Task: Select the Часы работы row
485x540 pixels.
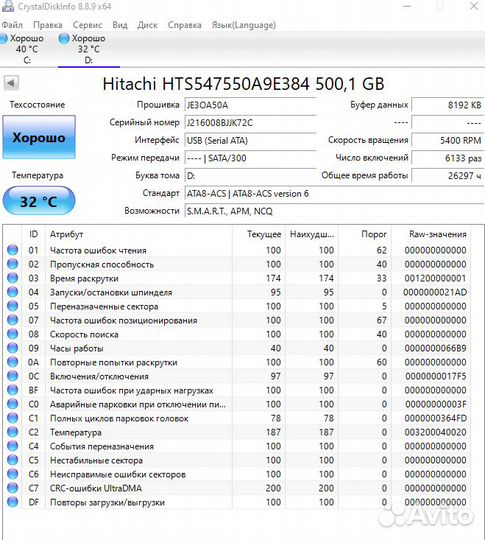Action: [237, 348]
